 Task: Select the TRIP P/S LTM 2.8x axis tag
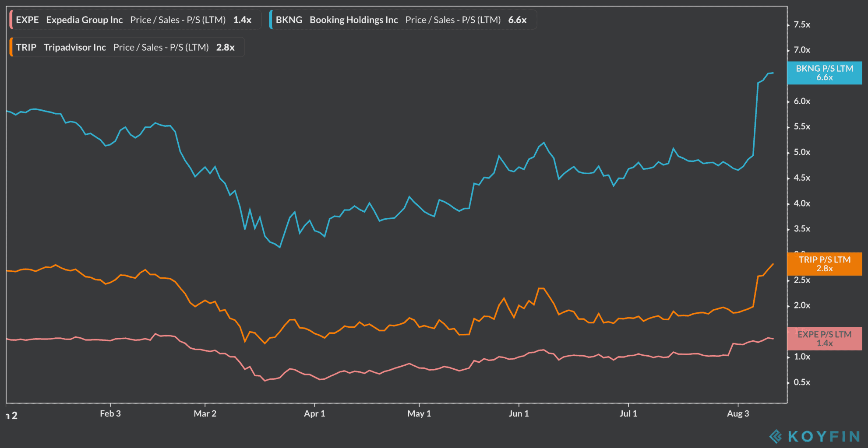tap(824, 264)
